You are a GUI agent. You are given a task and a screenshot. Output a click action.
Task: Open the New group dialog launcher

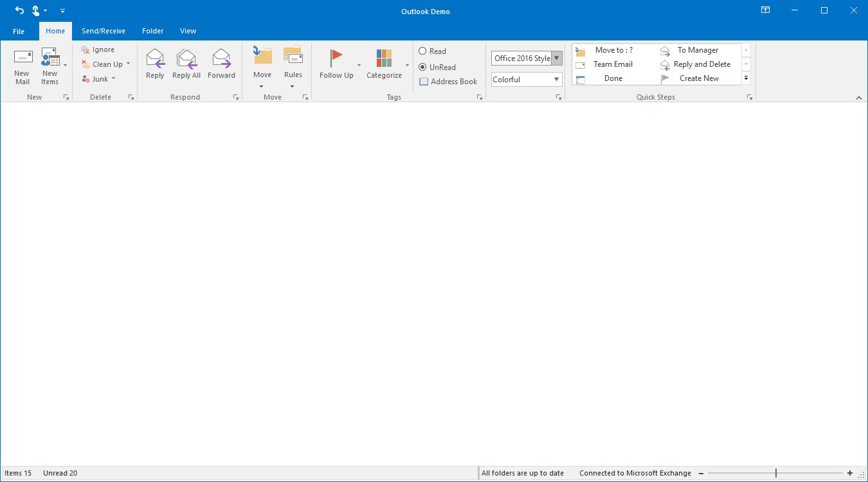(x=66, y=97)
